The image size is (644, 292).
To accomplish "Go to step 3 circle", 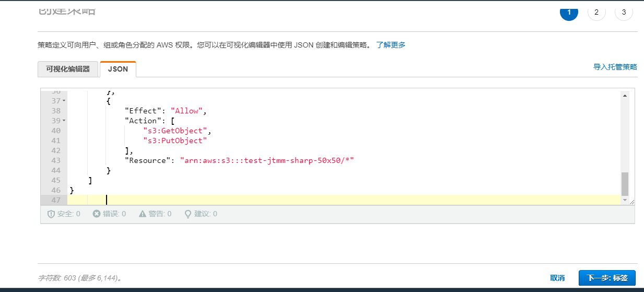I will [624, 12].
